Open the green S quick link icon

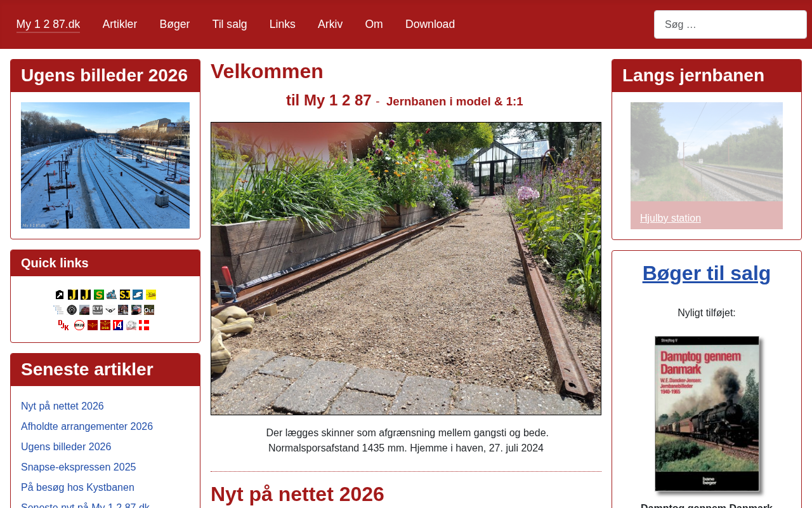[x=99, y=295]
